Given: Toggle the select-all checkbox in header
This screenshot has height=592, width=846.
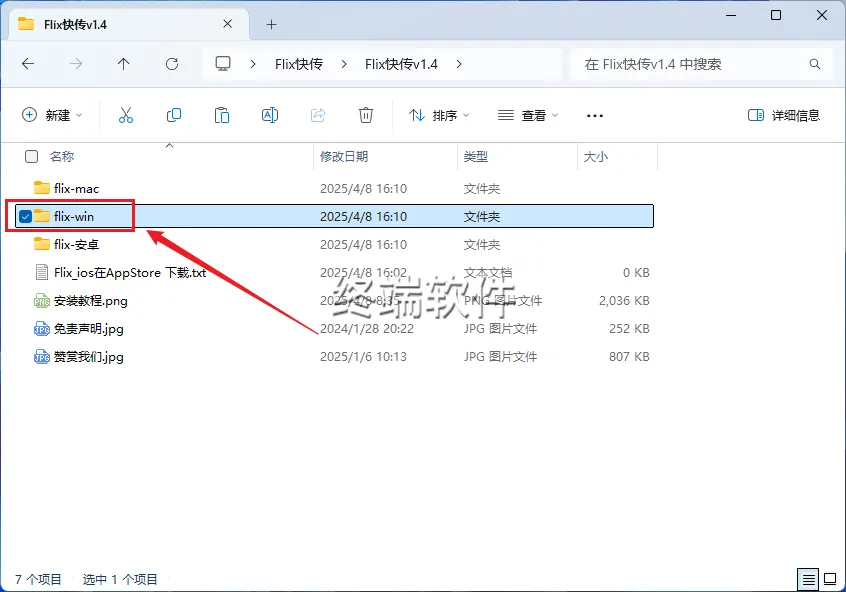Looking at the screenshot, I should pos(31,156).
